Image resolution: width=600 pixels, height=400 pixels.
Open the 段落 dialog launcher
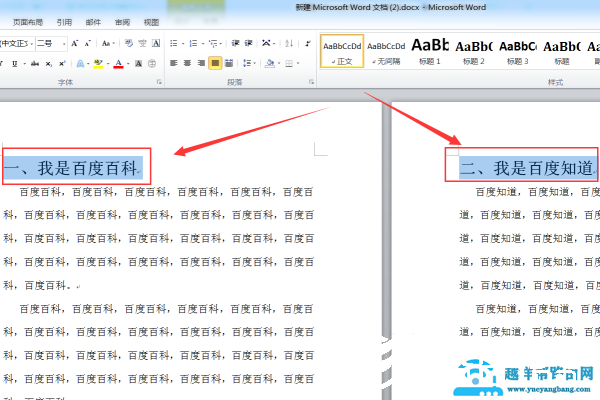311,82
